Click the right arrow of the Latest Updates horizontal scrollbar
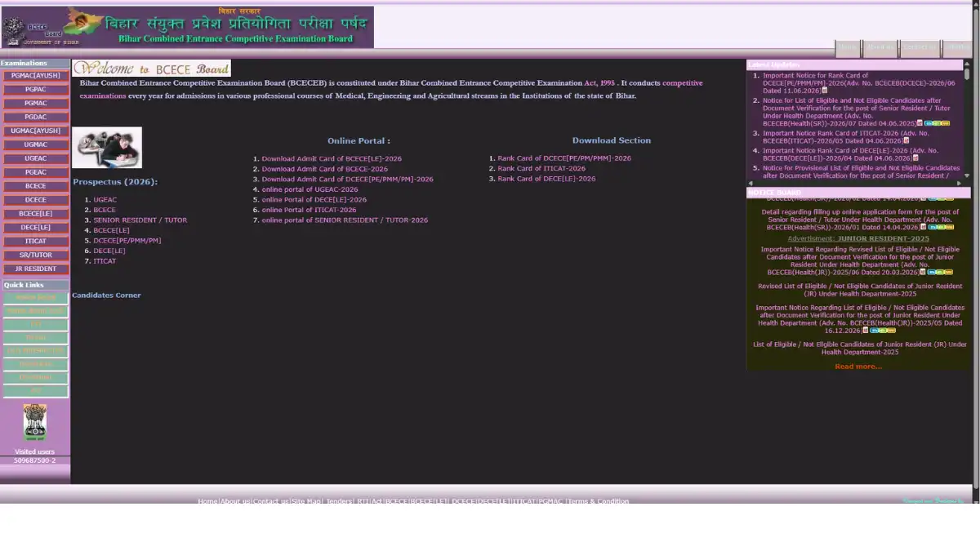The height and width of the screenshot is (551, 980). [x=959, y=184]
